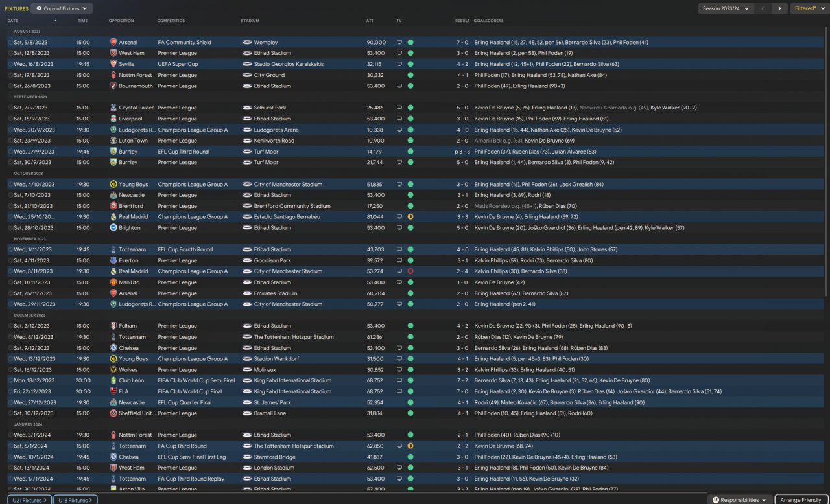Click the green win indicator for the Liverpool match
Viewport: 830px width, 504px height.
click(x=410, y=119)
